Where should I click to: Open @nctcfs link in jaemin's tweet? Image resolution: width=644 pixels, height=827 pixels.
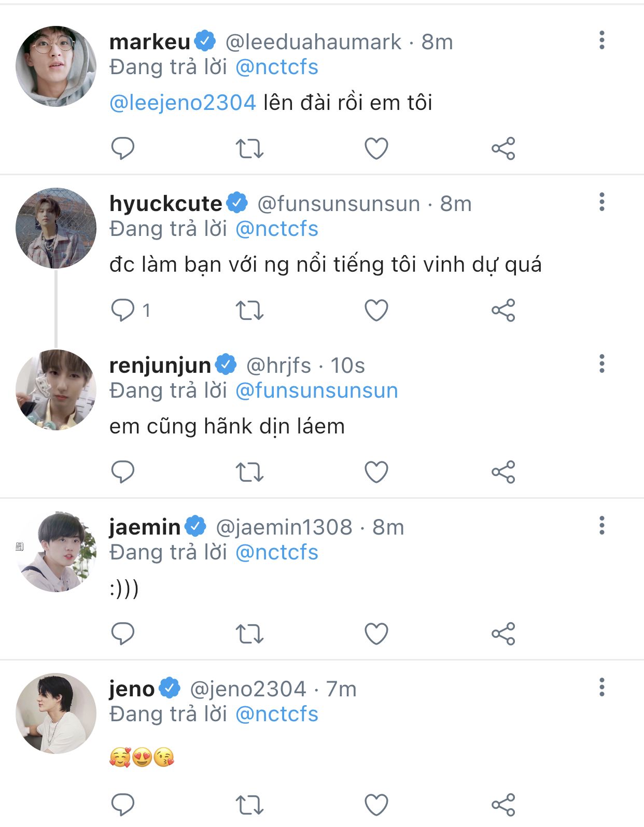pyautogui.click(x=276, y=552)
